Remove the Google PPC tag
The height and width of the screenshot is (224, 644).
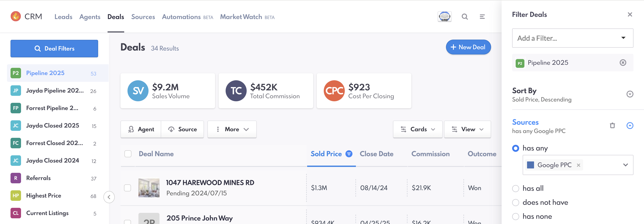point(578,165)
